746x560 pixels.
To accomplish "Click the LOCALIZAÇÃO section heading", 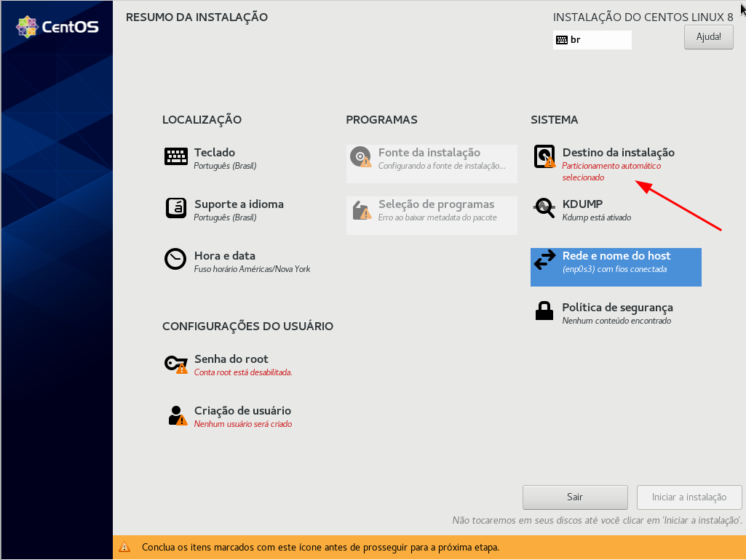I will pos(202,119).
